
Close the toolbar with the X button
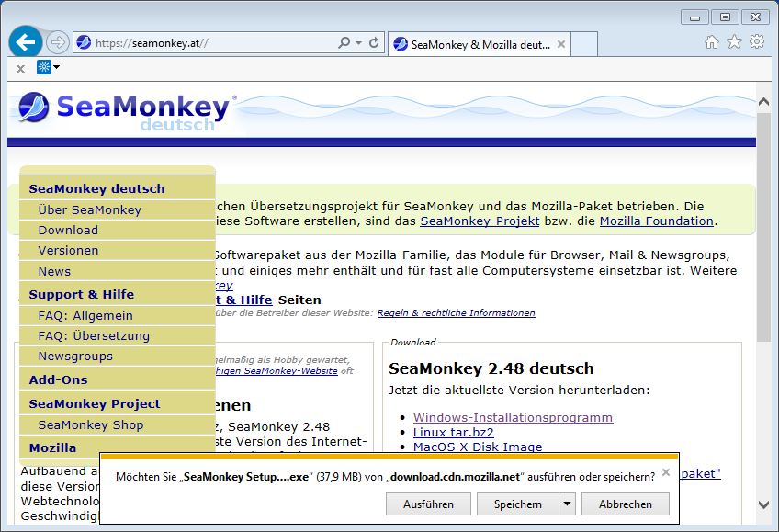pyautogui.click(x=20, y=69)
